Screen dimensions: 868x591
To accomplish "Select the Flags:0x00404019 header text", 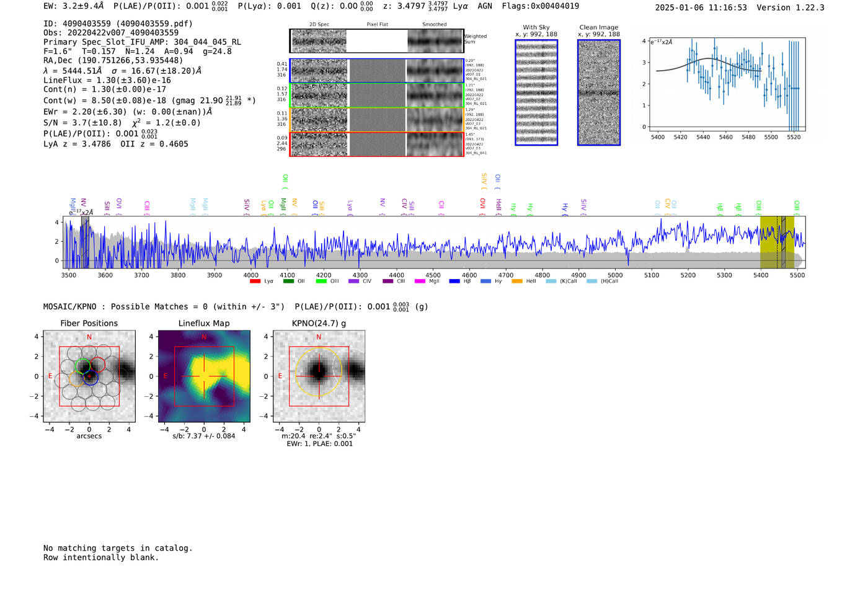I will tap(541, 6).
